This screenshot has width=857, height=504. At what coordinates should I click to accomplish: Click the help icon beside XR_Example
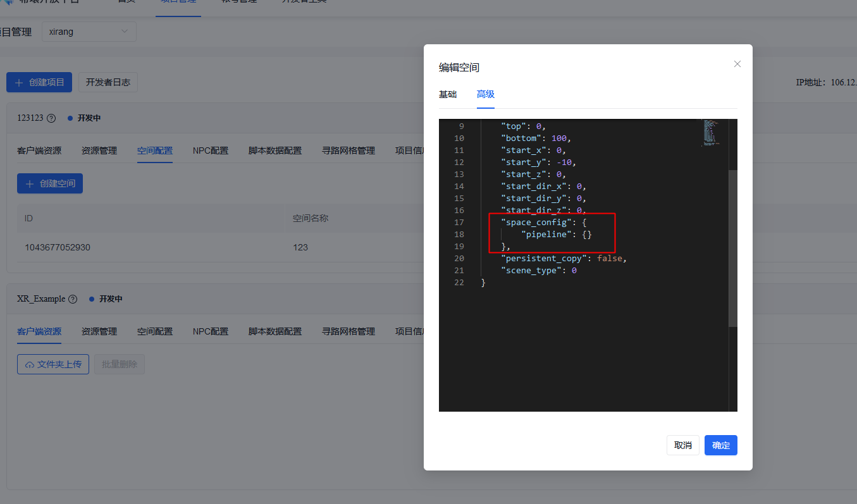click(73, 299)
